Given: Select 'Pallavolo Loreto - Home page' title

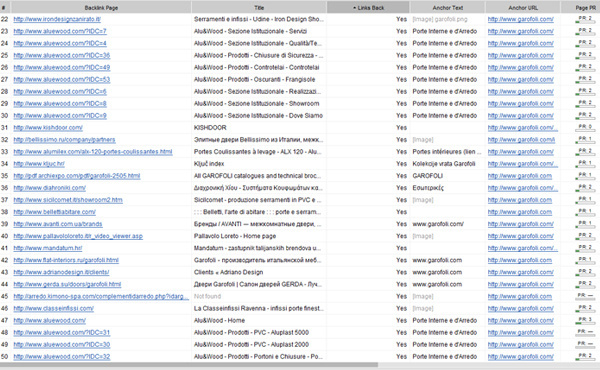Looking at the screenshot, I should point(235,236).
